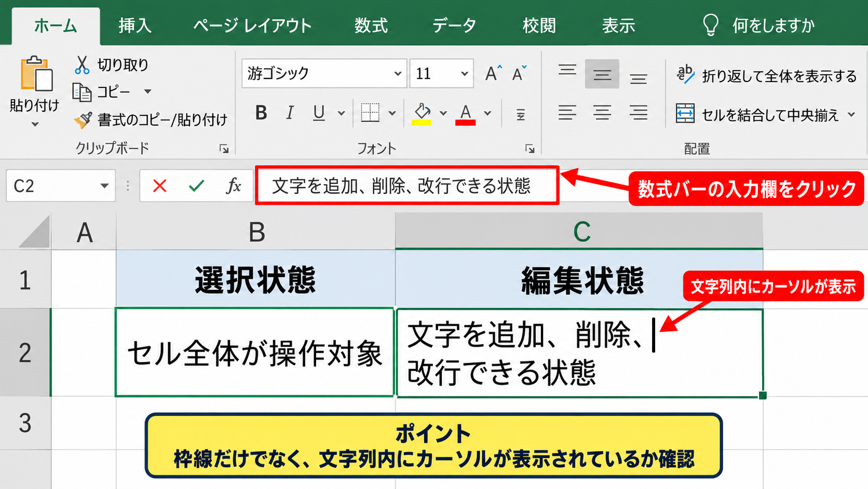Screen dimensions: 868x489
Task: Toggle Underline formatting
Action: pyautogui.click(x=319, y=113)
